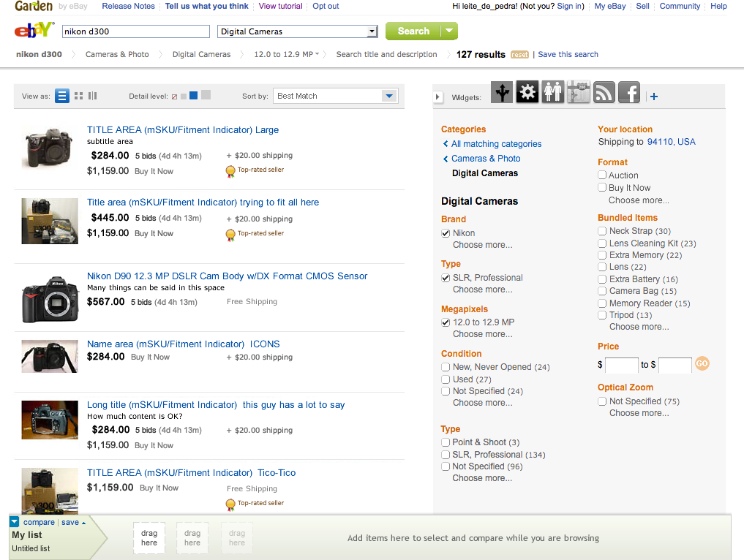
Task: Open the pin/arrow widget icon
Action: click(x=502, y=92)
